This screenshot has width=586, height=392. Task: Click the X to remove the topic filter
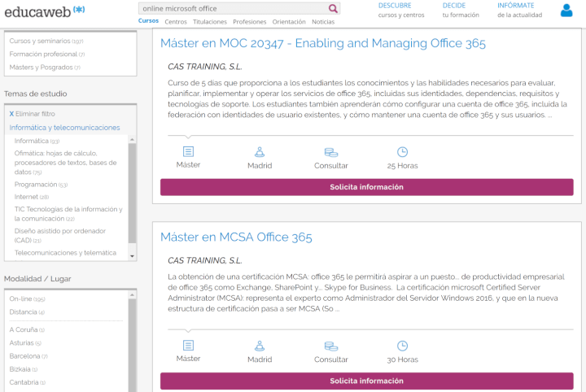click(x=11, y=114)
